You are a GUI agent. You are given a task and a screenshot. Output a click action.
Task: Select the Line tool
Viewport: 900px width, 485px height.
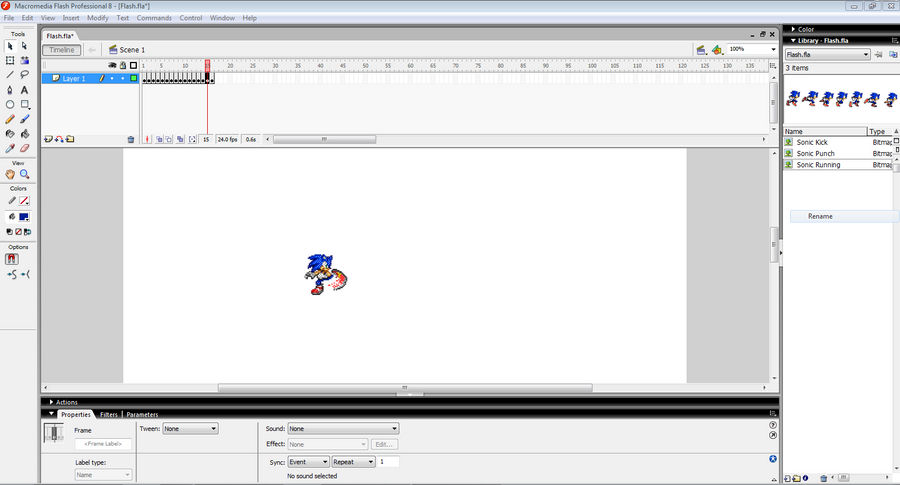(10, 75)
